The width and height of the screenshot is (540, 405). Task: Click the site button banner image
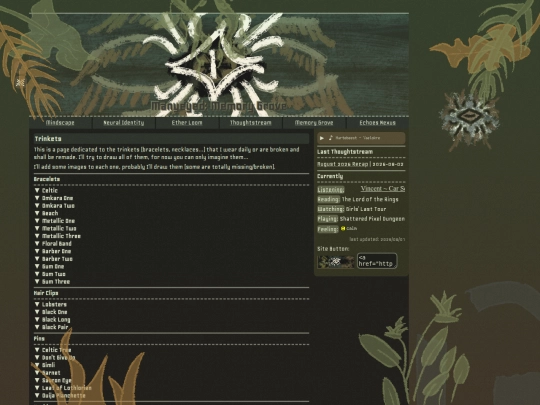336,262
